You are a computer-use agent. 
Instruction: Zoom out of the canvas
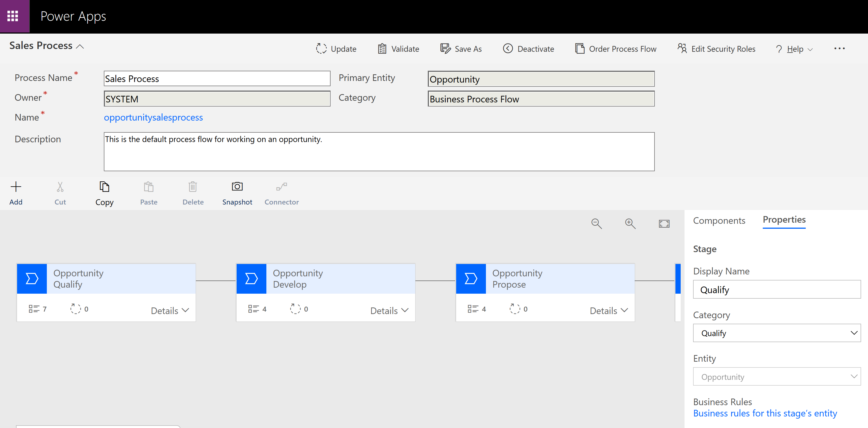pos(596,223)
